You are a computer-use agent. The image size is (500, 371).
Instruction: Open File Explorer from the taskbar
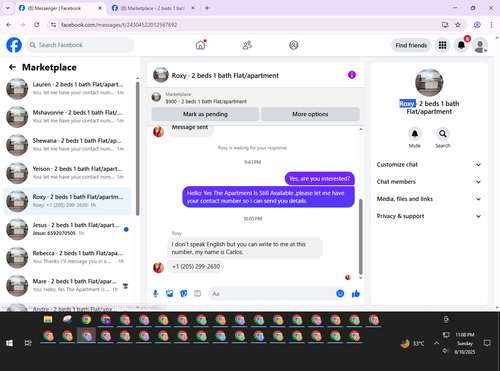[x=48, y=320]
